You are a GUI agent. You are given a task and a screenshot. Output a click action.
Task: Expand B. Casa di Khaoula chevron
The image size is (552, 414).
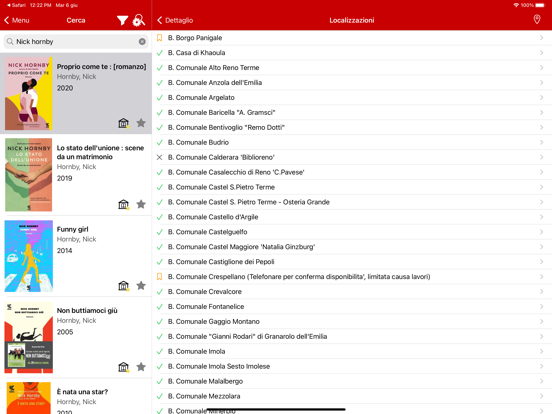[x=541, y=52]
